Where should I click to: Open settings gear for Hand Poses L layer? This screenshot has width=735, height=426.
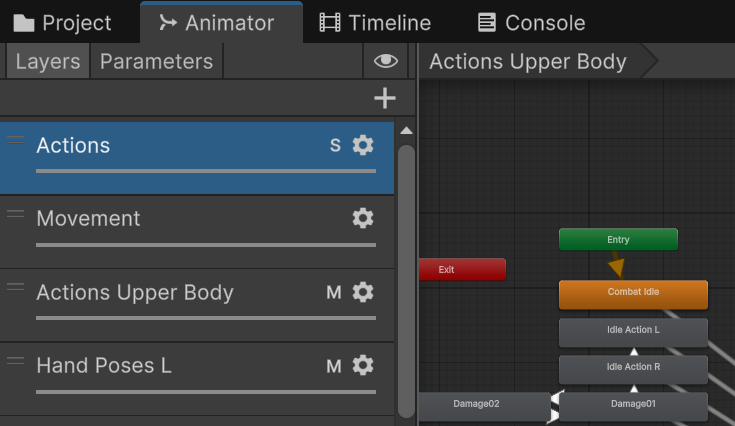coord(363,365)
